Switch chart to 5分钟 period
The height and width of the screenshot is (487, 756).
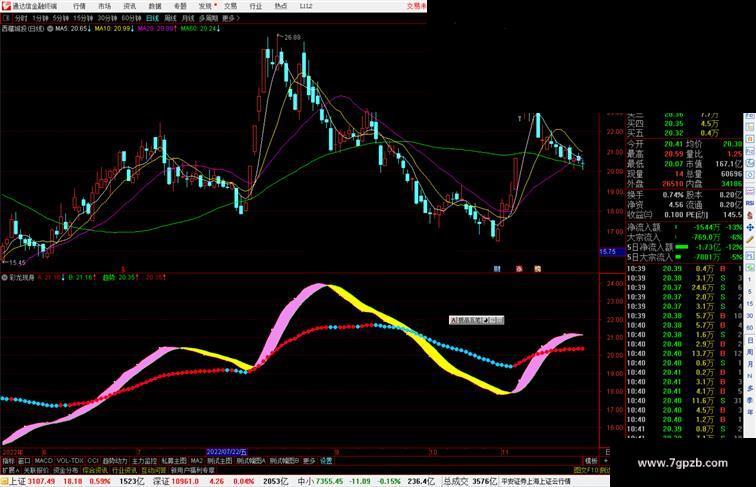pos(61,18)
